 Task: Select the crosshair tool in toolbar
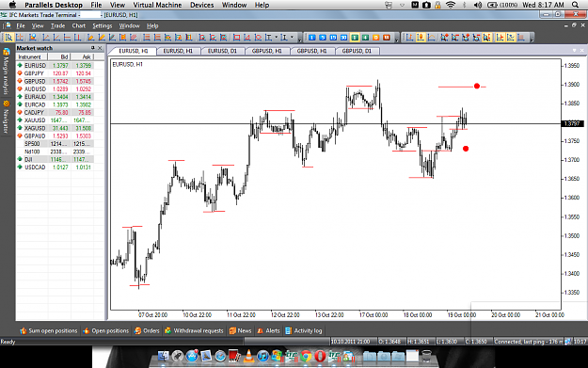[20, 37]
